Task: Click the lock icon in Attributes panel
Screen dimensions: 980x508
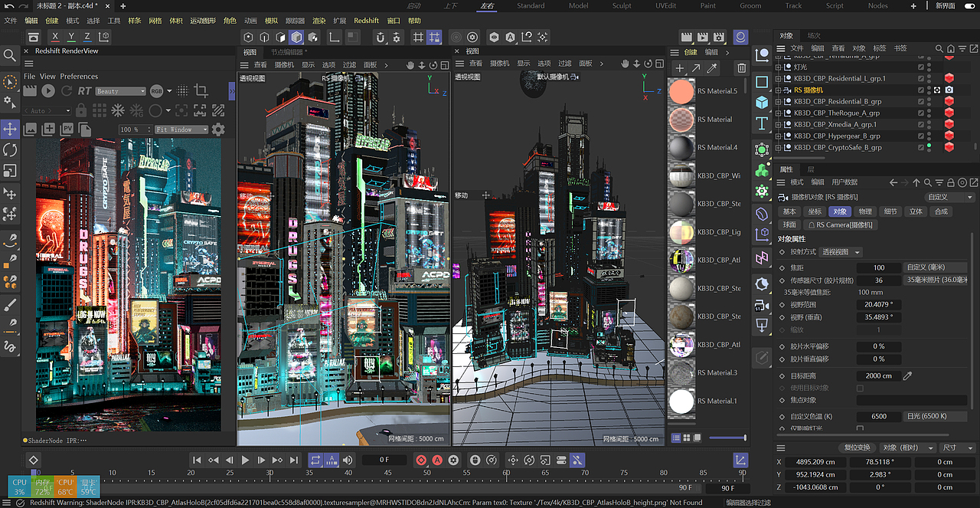Action: coord(949,182)
